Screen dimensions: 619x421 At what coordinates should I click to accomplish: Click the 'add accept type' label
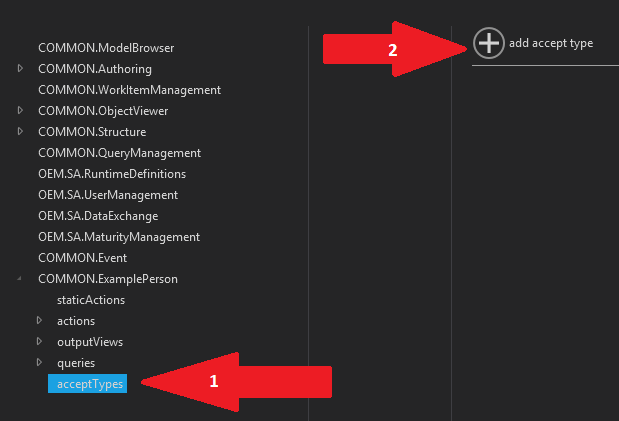point(551,43)
